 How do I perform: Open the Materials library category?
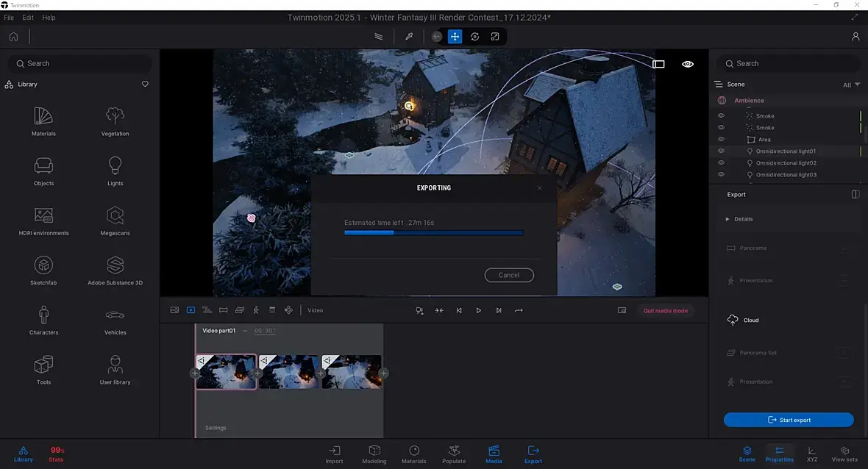(x=43, y=121)
